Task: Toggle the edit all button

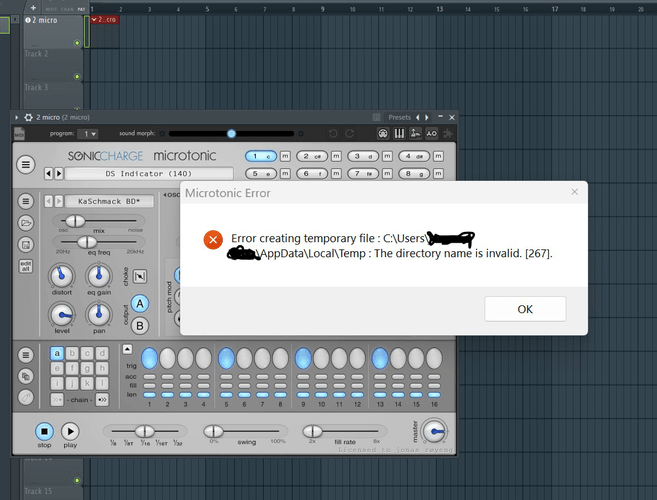Action: point(26,266)
